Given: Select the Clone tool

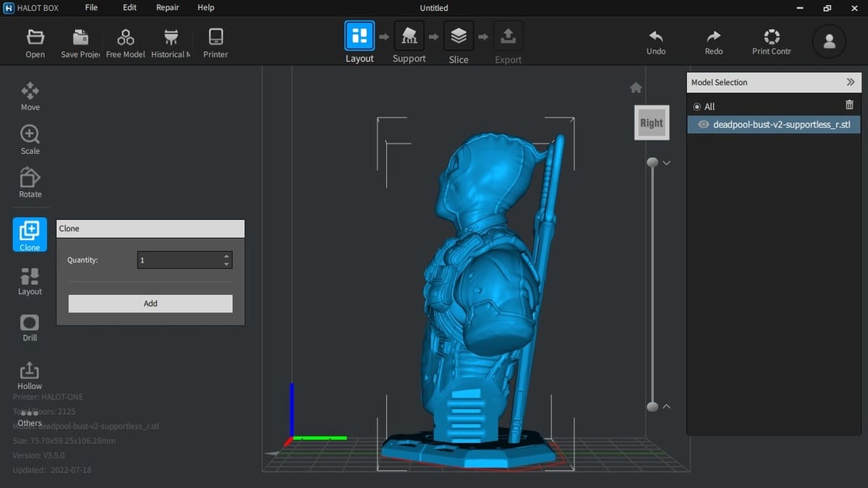Looking at the screenshot, I should click(x=30, y=235).
